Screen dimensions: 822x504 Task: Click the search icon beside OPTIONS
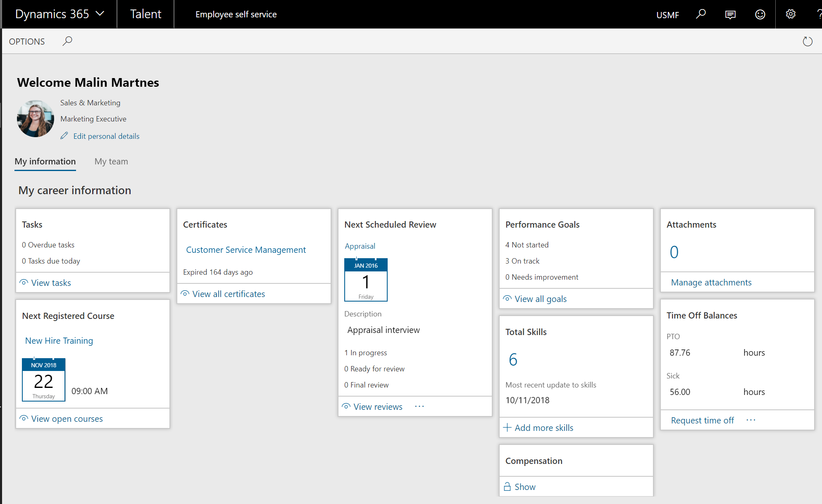pyautogui.click(x=67, y=41)
